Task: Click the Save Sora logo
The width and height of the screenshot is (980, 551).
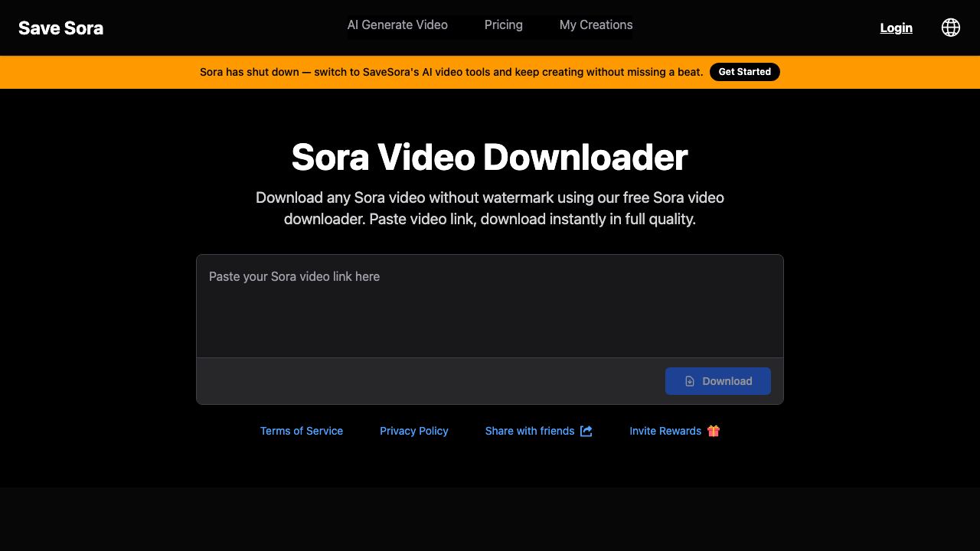Action: click(60, 28)
